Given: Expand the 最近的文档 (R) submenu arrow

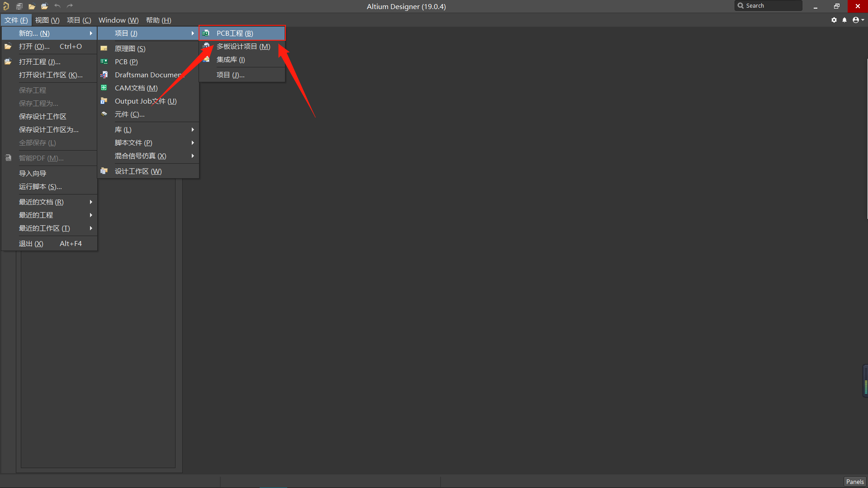Looking at the screenshot, I should point(91,202).
